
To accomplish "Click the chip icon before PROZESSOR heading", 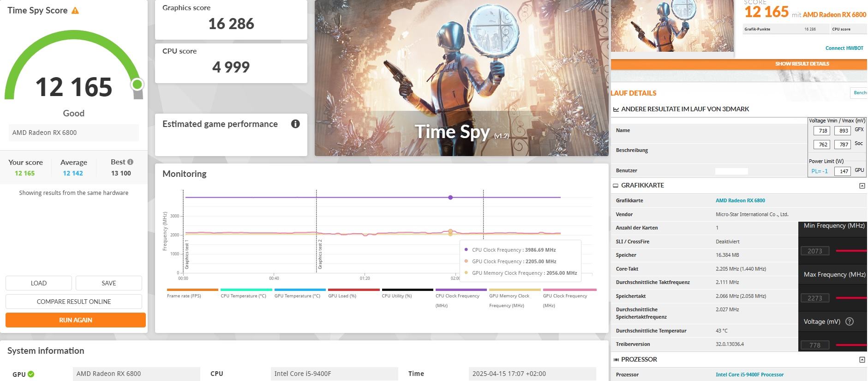I will click(616, 359).
